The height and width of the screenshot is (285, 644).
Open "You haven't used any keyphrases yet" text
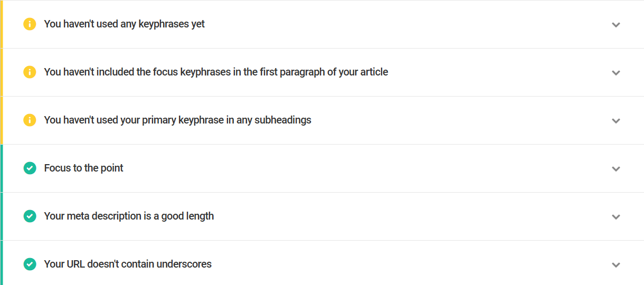pos(124,24)
